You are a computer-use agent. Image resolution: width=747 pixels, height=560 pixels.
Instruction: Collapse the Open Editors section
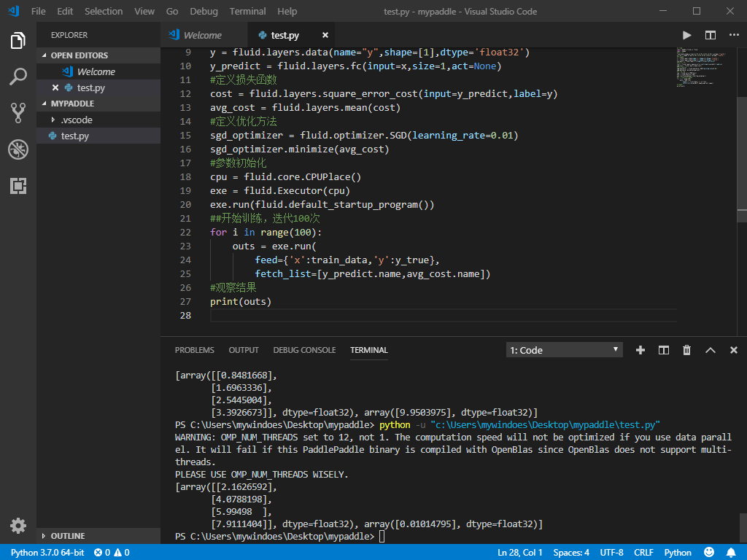[98, 55]
